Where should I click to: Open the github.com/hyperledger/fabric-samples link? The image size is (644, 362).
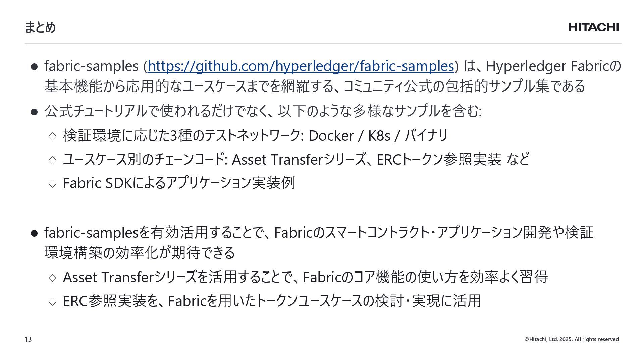click(301, 66)
